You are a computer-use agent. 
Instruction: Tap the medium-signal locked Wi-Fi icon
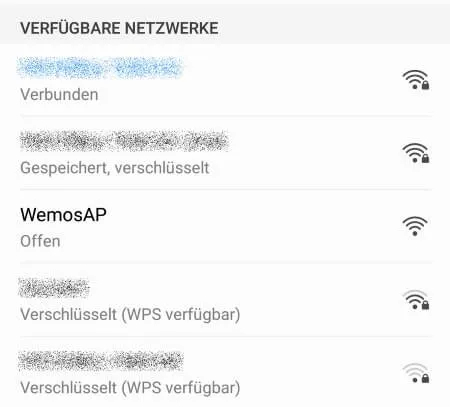coord(415,300)
